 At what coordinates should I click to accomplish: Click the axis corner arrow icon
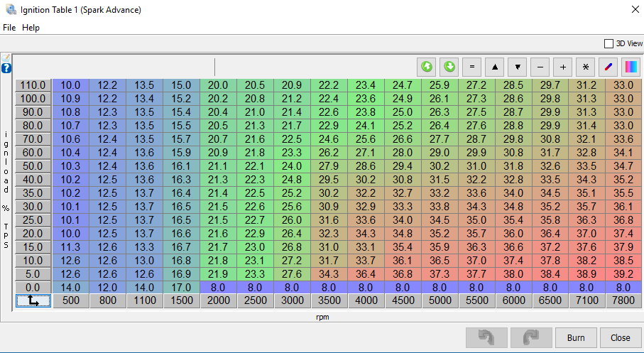pos(33,301)
